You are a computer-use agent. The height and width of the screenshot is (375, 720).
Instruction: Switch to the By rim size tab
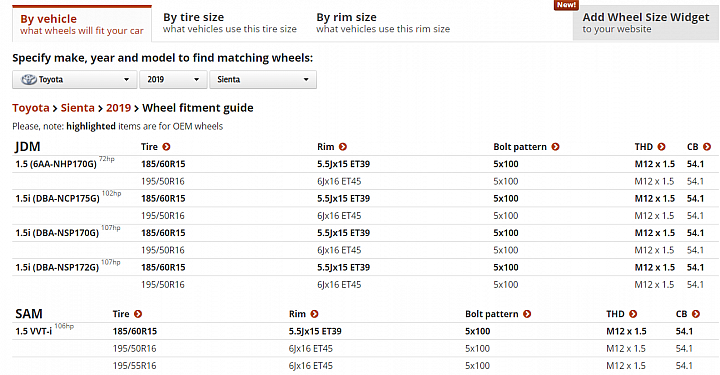[x=383, y=23]
